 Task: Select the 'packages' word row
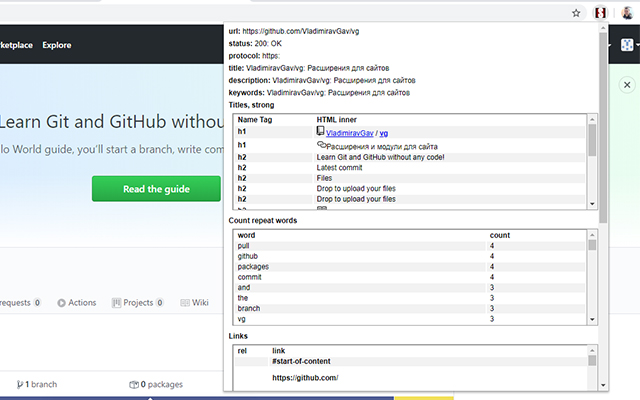(410, 267)
